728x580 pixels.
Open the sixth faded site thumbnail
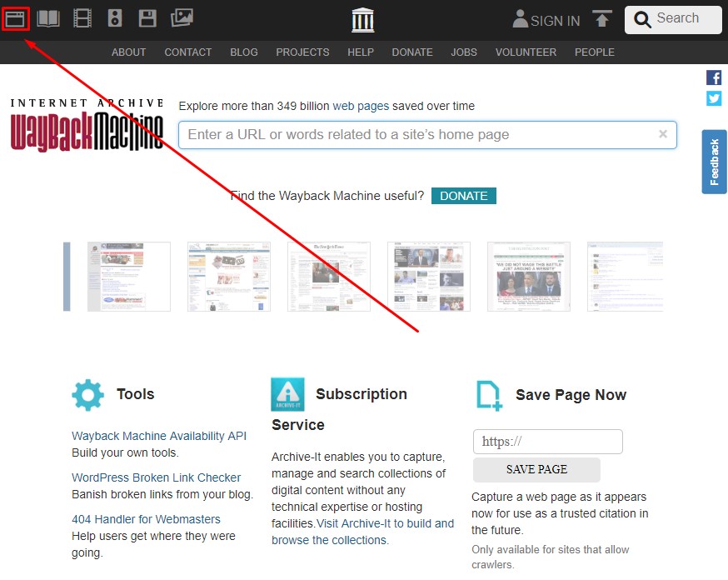pyautogui.click(x=625, y=277)
